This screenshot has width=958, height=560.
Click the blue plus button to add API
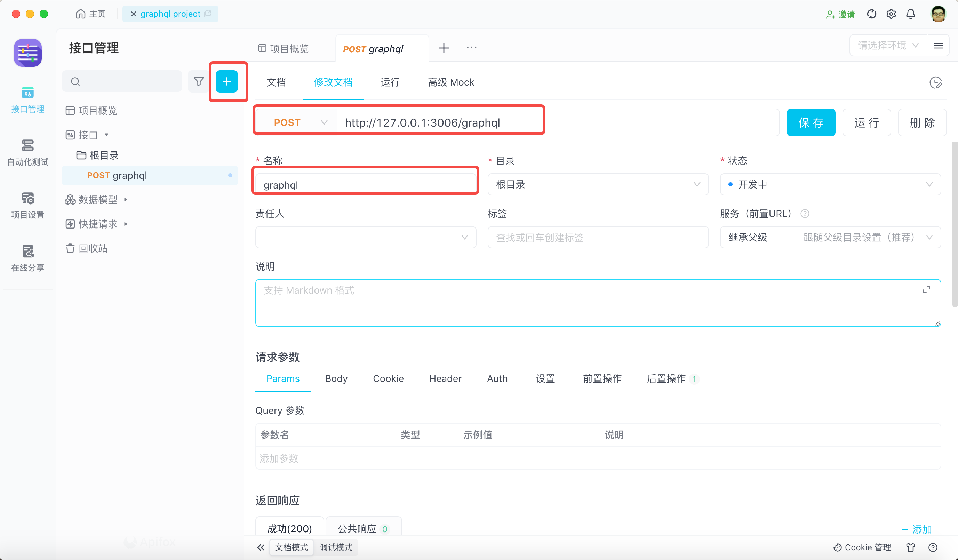coord(227,81)
